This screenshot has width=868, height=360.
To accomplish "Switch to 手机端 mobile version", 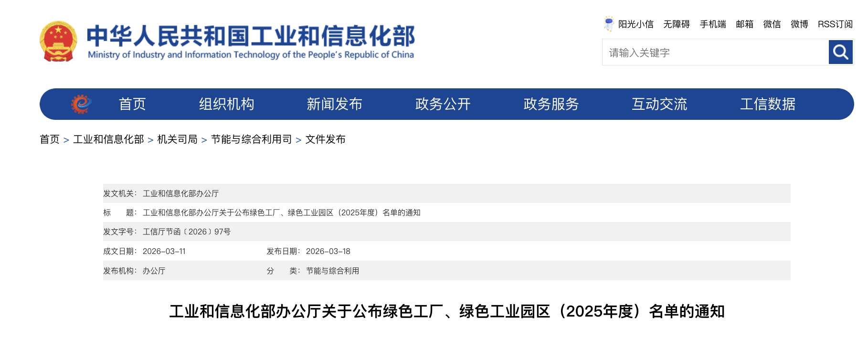I will coord(712,24).
